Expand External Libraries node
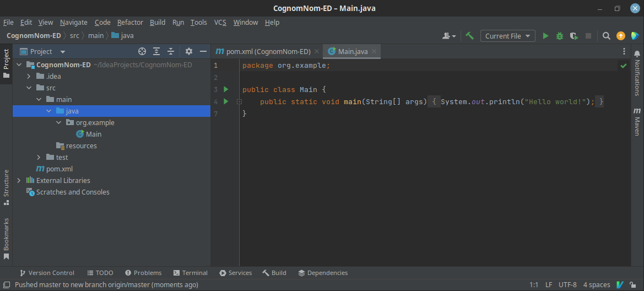This screenshot has width=644, height=291. [x=19, y=180]
